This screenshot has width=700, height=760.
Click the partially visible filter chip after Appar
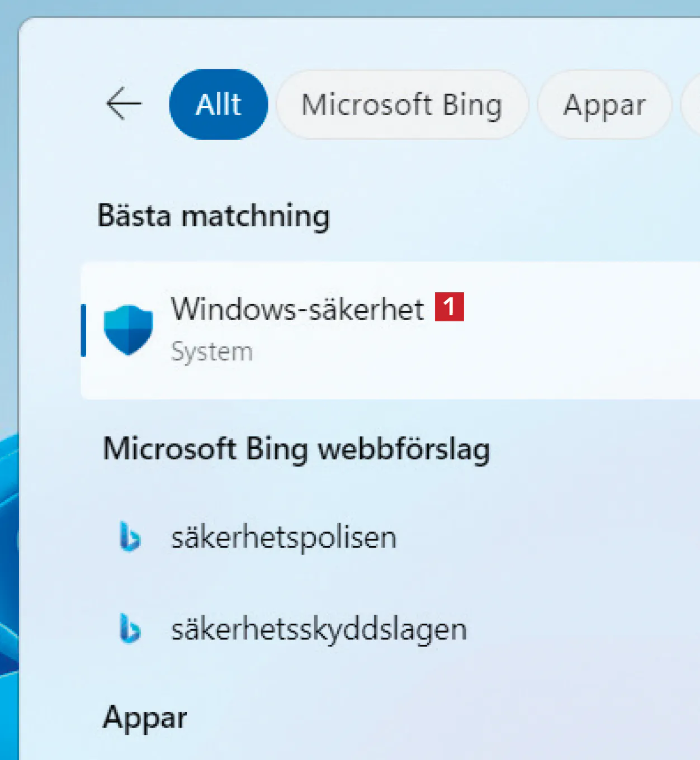[692, 104]
